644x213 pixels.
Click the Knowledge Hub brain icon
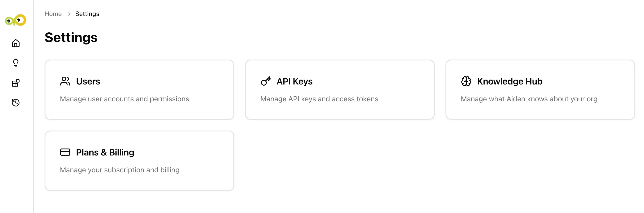(x=466, y=81)
